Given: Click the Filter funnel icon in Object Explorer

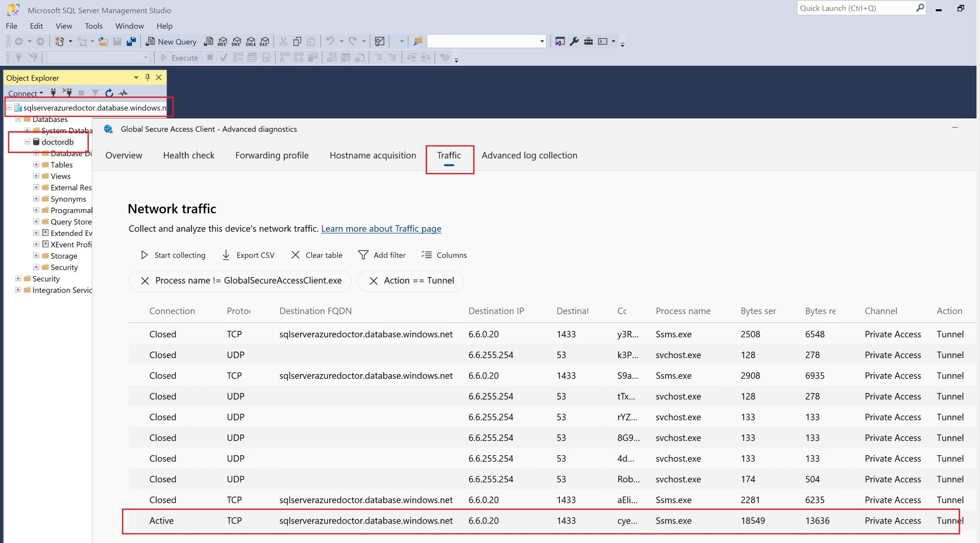Looking at the screenshot, I should [x=95, y=93].
